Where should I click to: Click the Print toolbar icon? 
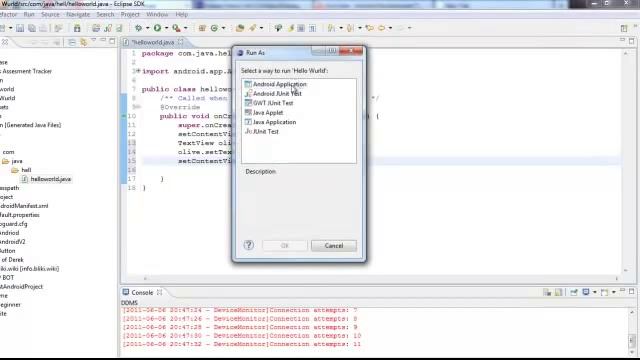[43, 28]
